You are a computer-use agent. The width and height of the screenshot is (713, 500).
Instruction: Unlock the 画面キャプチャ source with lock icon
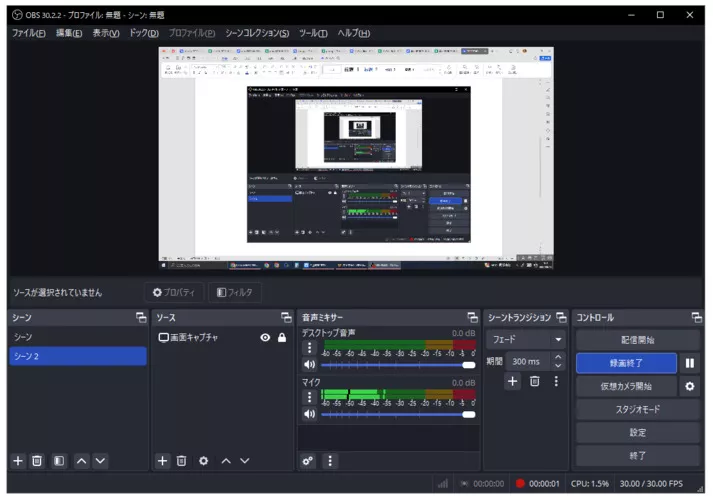point(282,338)
